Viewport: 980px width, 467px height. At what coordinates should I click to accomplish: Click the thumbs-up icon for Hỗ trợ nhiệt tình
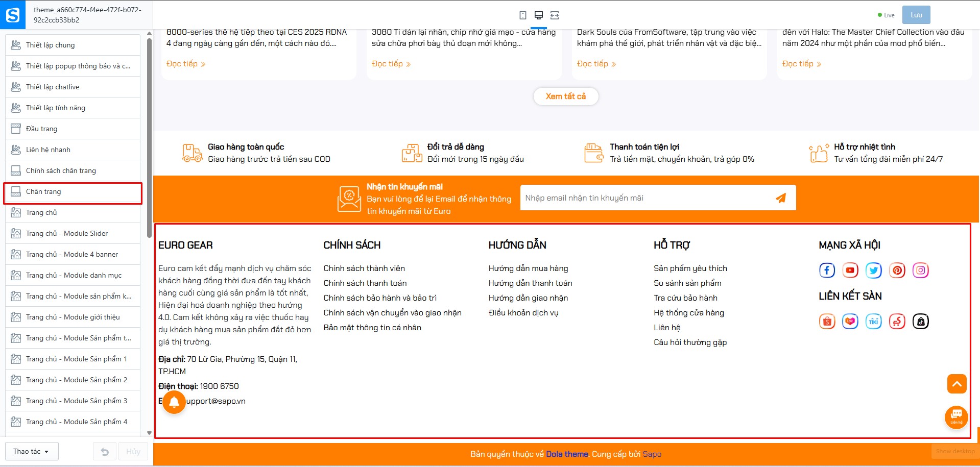[x=819, y=153]
